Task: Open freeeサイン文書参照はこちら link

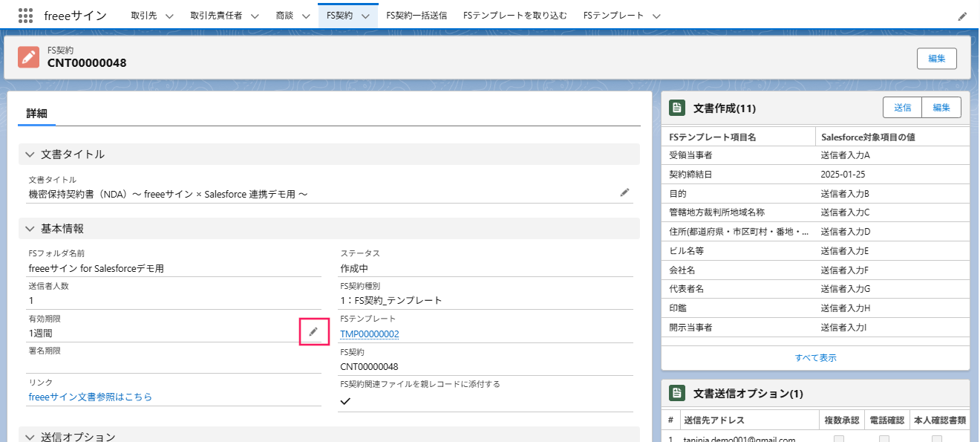Action: pos(90,397)
